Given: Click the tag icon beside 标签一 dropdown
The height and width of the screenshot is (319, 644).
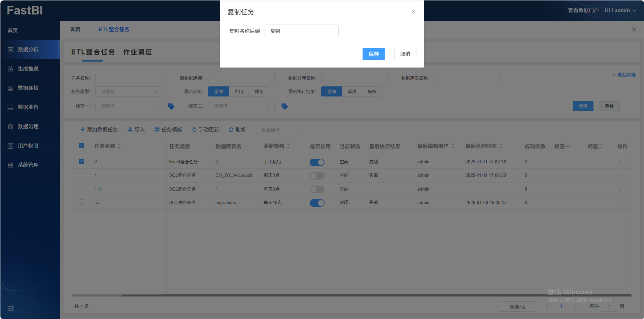Looking at the screenshot, I should tap(171, 106).
